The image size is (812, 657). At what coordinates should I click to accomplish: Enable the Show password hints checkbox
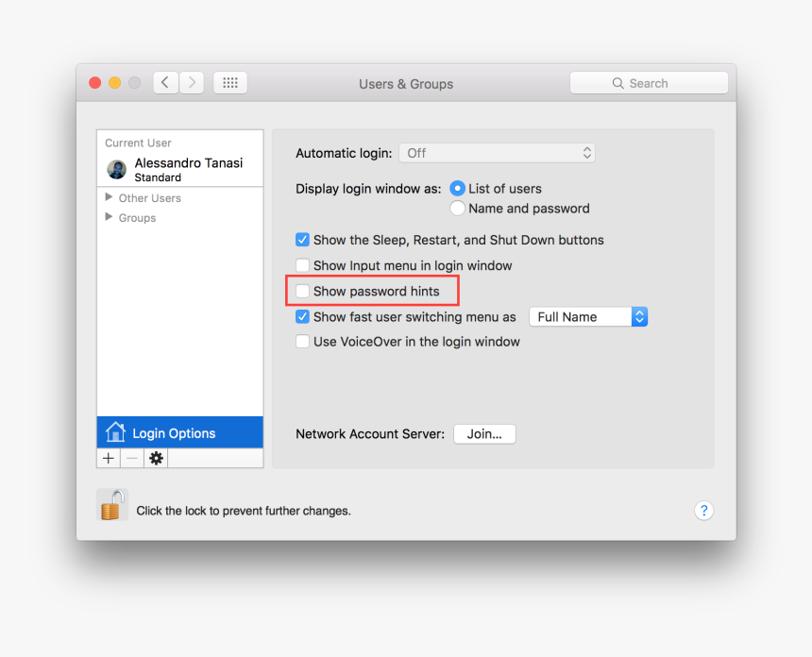click(x=302, y=291)
